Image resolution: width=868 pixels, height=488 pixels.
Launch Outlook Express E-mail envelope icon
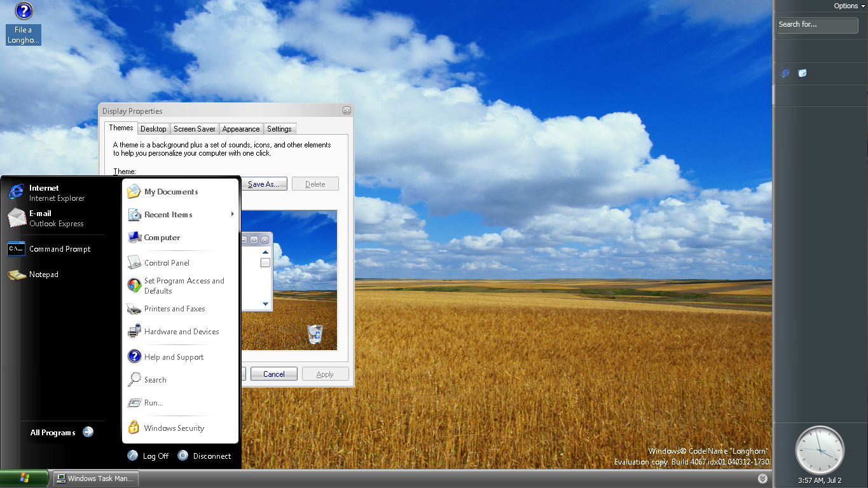point(16,218)
